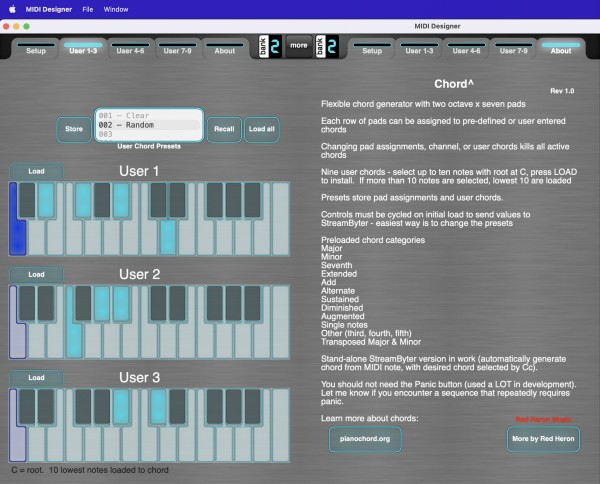This screenshot has width=600, height=484.
Task: Click the 'more' button between banks
Action: (x=299, y=46)
